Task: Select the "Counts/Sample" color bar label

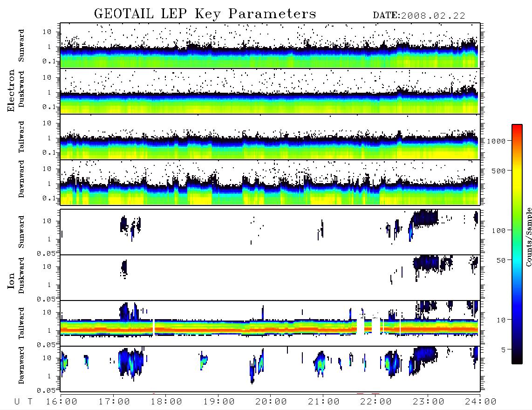Action: point(529,237)
